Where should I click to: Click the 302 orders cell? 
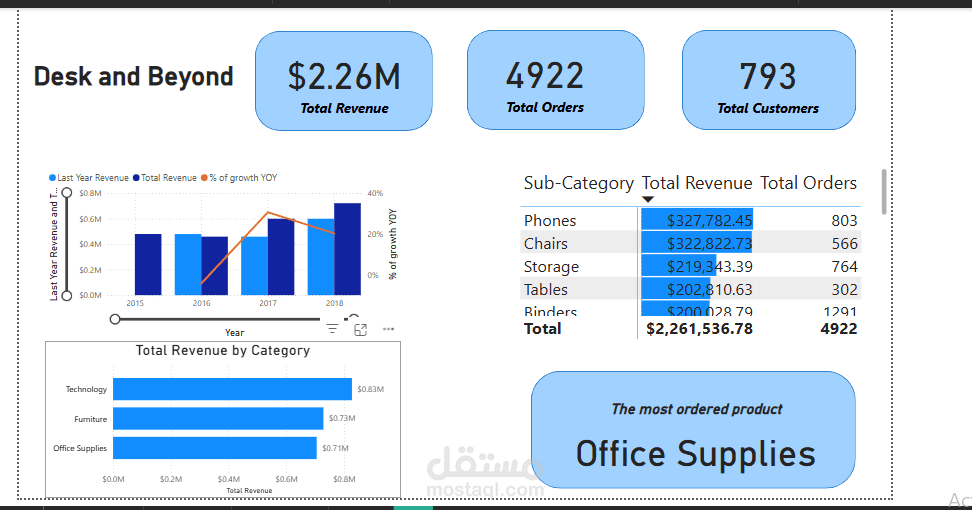pos(844,289)
